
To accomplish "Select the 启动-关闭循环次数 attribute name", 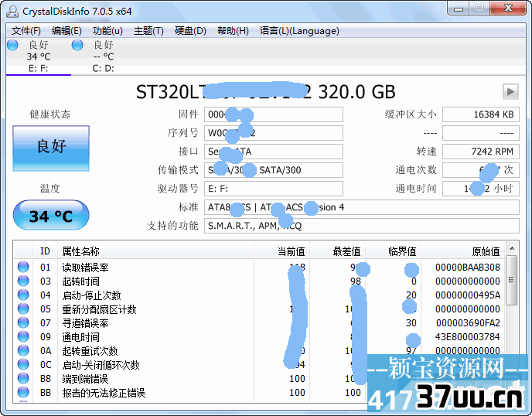I will (x=101, y=365).
